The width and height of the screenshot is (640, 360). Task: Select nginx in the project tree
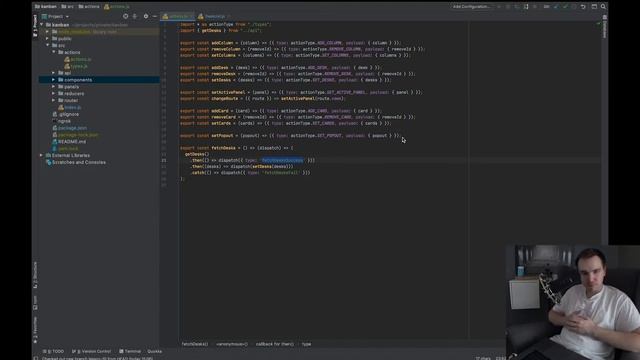coord(64,121)
